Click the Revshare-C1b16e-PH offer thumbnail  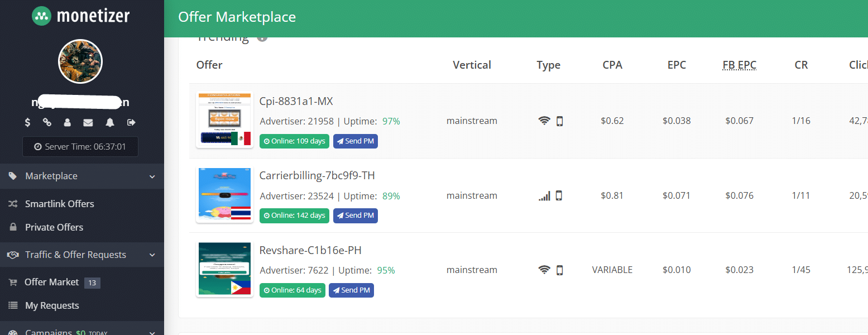pos(224,269)
